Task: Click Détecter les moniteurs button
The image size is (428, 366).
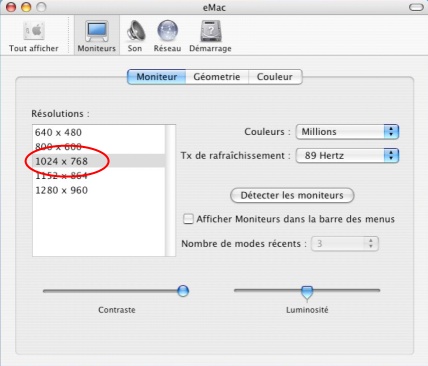Action: point(292,195)
